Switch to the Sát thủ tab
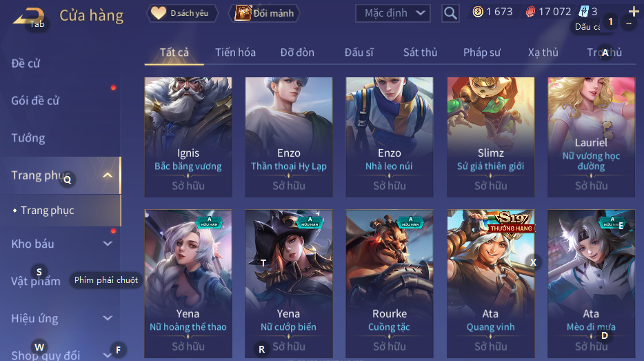The image size is (644, 361). click(x=420, y=52)
